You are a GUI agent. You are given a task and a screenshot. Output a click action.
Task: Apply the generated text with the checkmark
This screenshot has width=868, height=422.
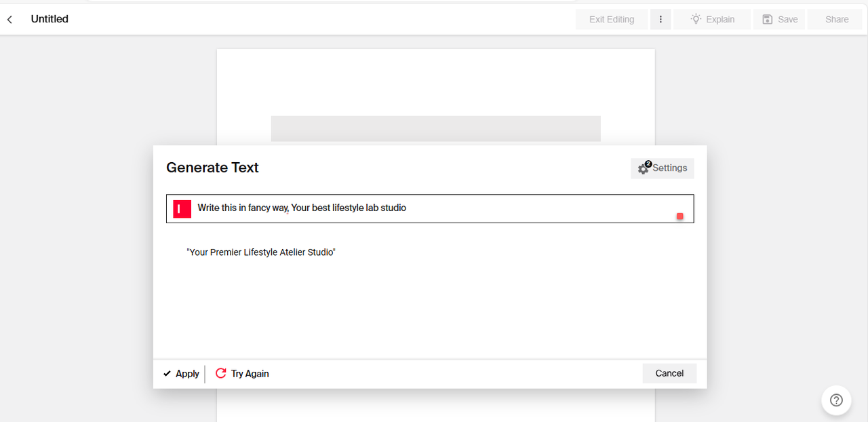(167, 374)
